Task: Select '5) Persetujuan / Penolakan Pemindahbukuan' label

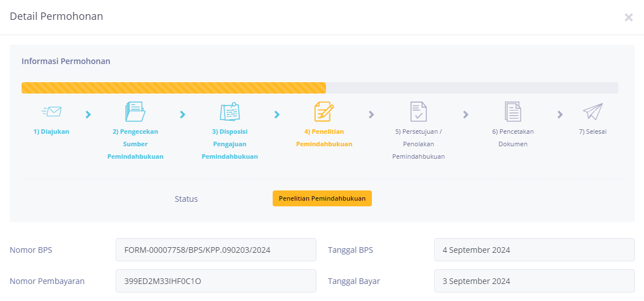Action: [418, 144]
